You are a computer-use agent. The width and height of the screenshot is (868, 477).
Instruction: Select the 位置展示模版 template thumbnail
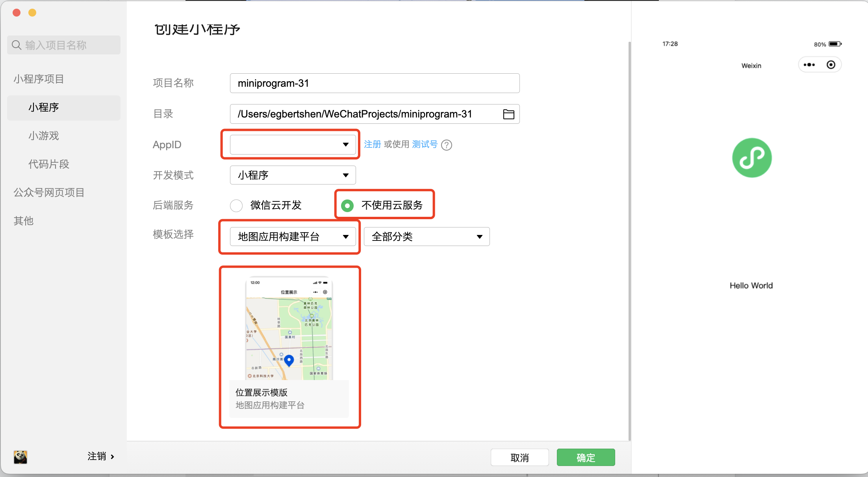[x=289, y=343]
